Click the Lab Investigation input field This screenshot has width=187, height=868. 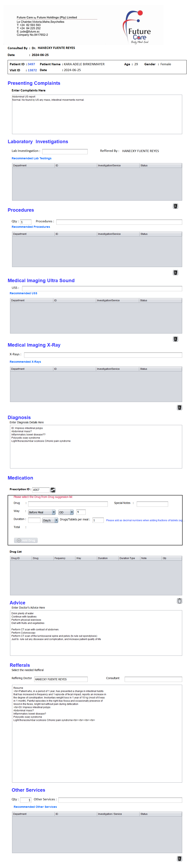pyautogui.click(x=65, y=151)
